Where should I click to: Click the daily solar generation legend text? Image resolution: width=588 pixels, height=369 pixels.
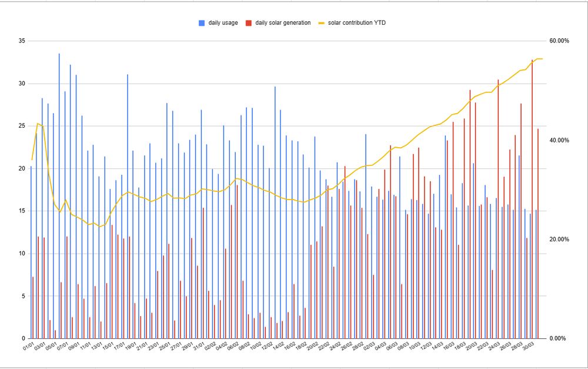coord(284,23)
